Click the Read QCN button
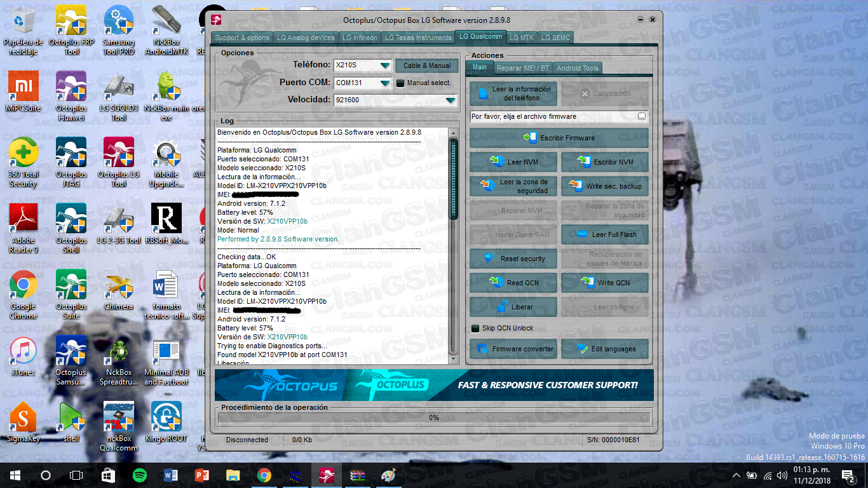The width and height of the screenshot is (868, 488). [x=513, y=283]
